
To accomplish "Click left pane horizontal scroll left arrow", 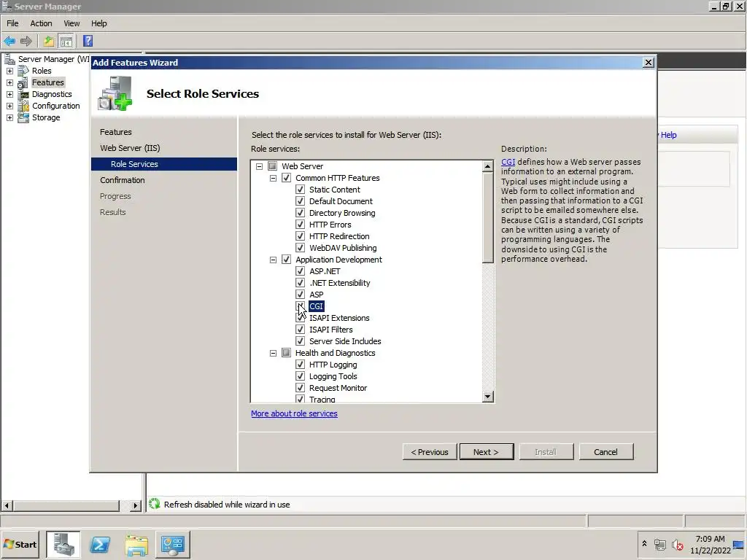I will point(7,505).
